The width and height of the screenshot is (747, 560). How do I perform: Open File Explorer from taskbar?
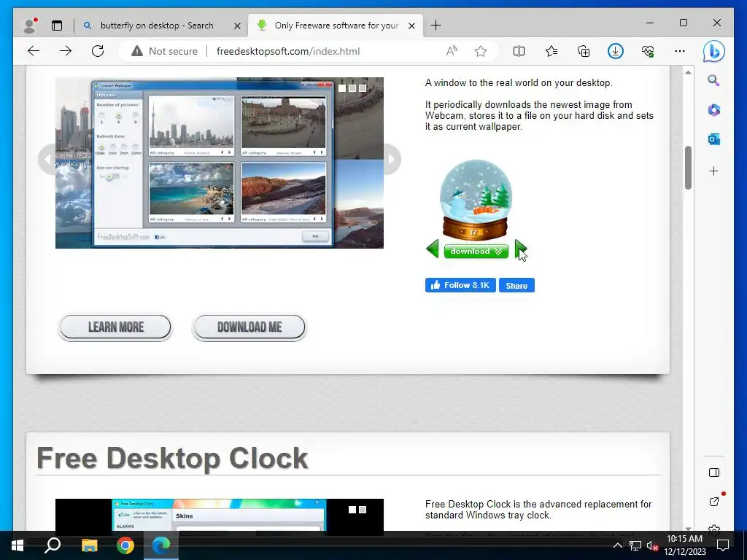[x=89, y=545]
